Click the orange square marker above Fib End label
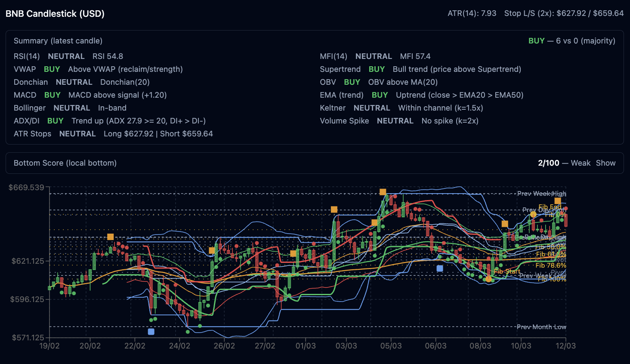This screenshot has height=364, width=630. [x=557, y=201]
